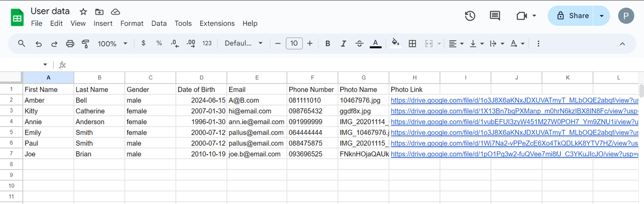Open the Tools menu
644x204 pixels.
(x=183, y=24)
